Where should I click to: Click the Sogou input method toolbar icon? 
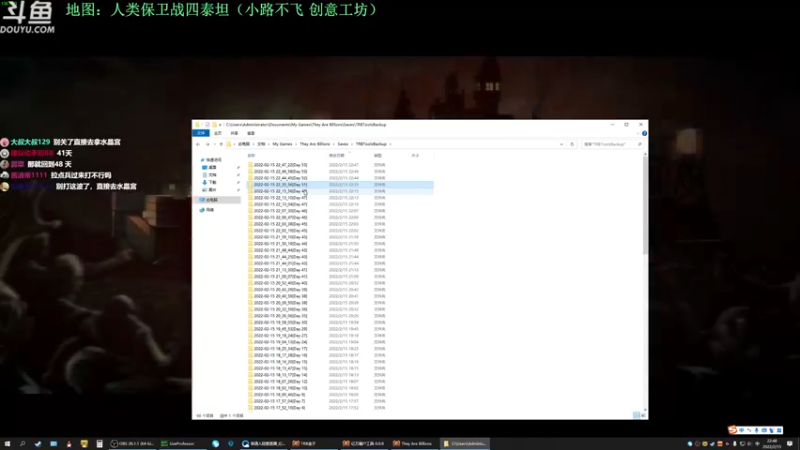733,430
